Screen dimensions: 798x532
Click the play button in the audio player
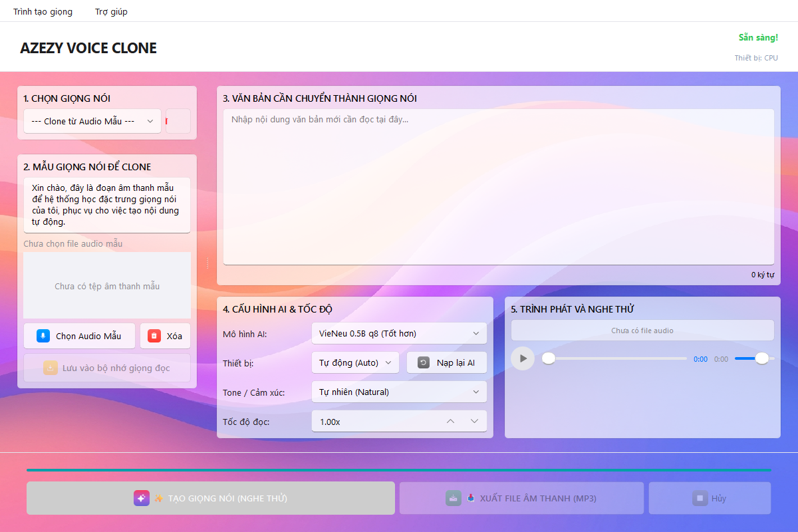pyautogui.click(x=523, y=358)
